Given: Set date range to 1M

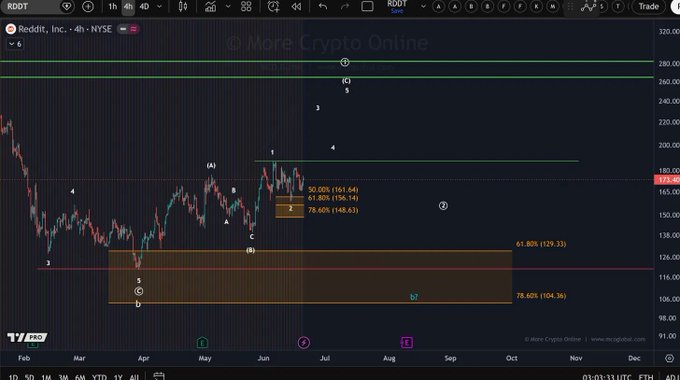Looking at the screenshot, I should click(x=46, y=377).
